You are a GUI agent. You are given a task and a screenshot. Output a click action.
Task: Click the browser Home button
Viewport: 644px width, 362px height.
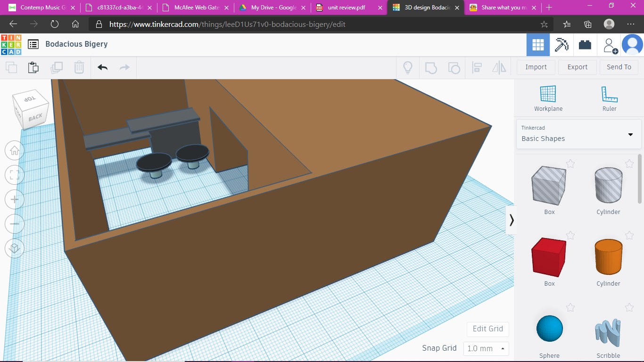75,24
